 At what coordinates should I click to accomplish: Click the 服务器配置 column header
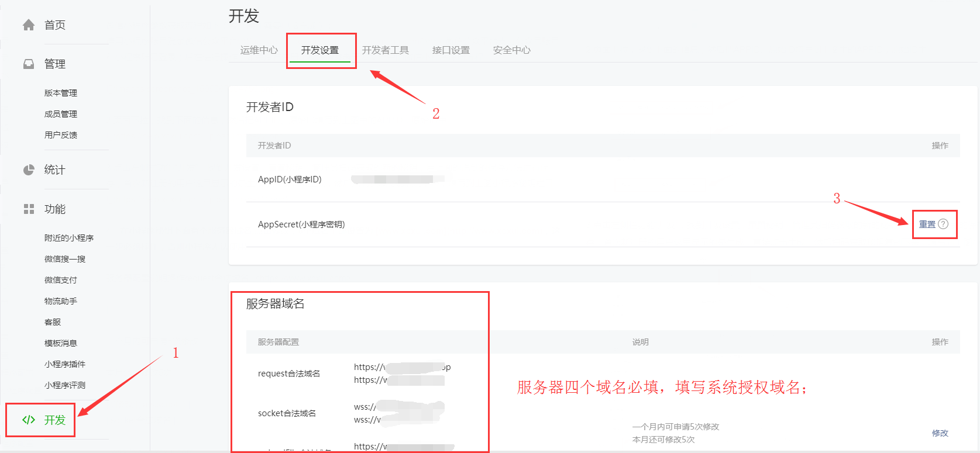(x=278, y=342)
